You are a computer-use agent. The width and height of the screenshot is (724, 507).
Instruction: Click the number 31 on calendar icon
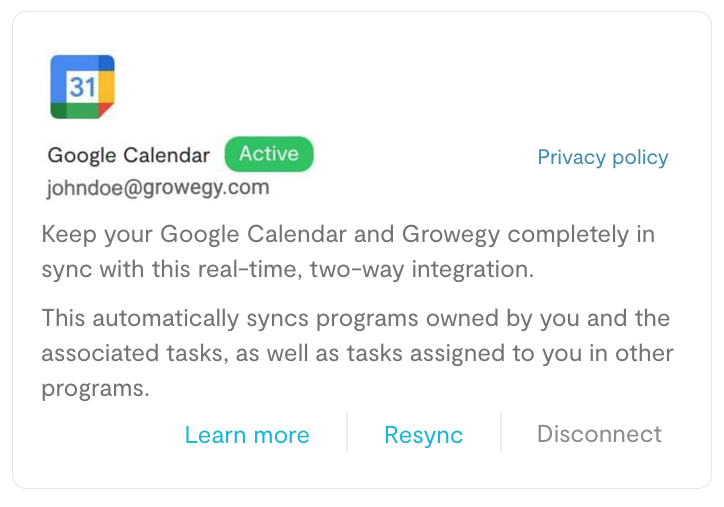82,88
